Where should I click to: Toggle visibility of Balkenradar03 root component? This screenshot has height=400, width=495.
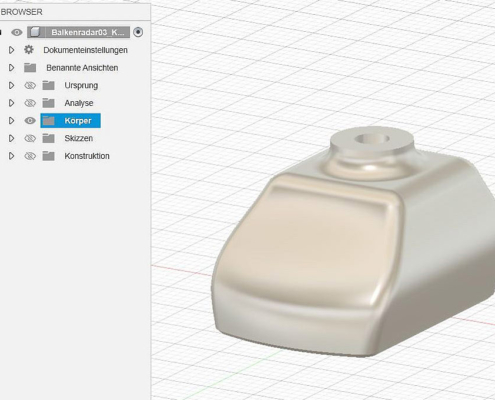[17, 32]
